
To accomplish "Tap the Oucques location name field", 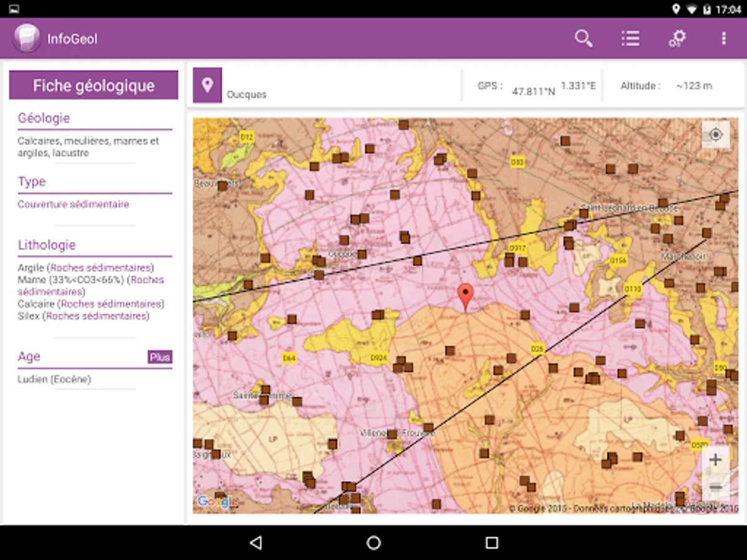I will [247, 95].
